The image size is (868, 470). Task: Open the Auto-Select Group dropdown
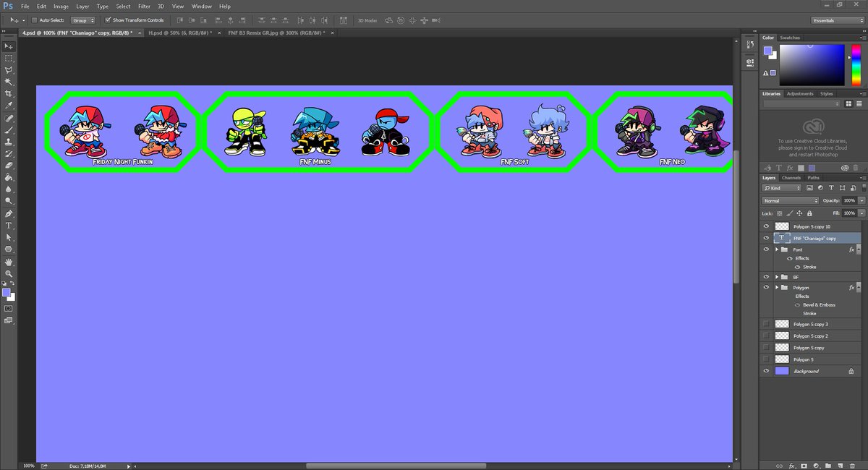(83, 20)
